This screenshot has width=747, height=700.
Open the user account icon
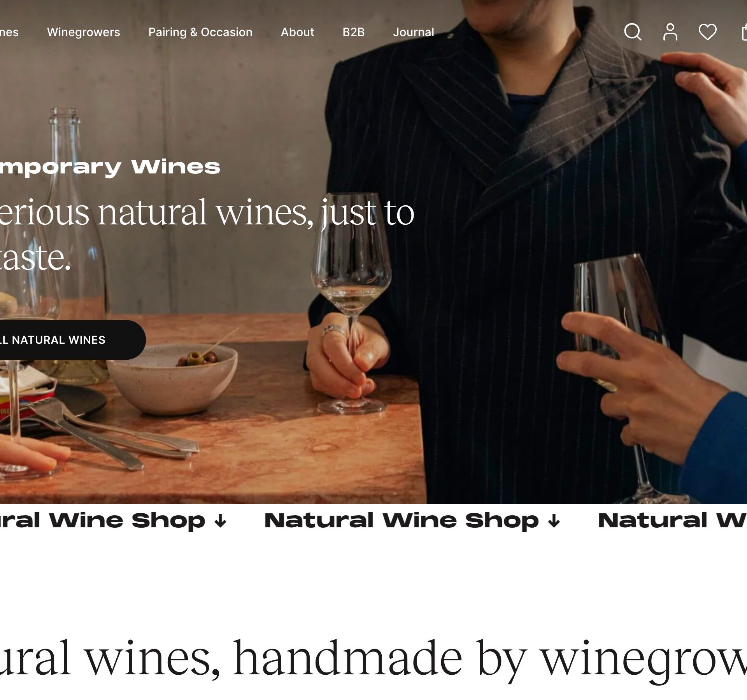coord(670,32)
